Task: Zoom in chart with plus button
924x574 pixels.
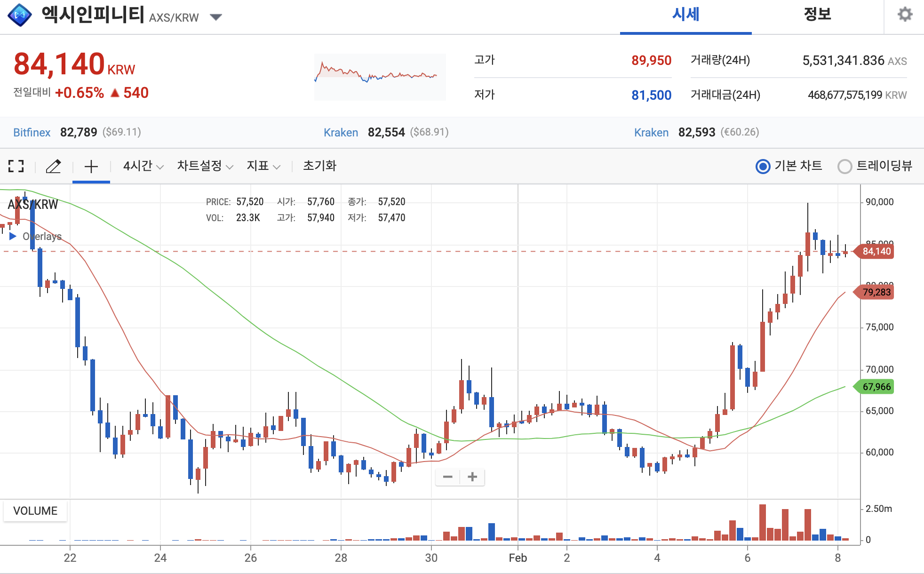Action: (472, 477)
